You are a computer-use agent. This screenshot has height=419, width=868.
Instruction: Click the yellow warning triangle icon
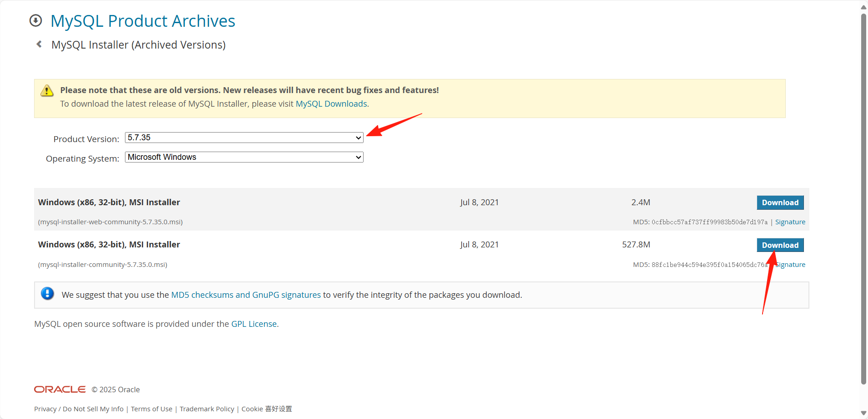click(47, 90)
